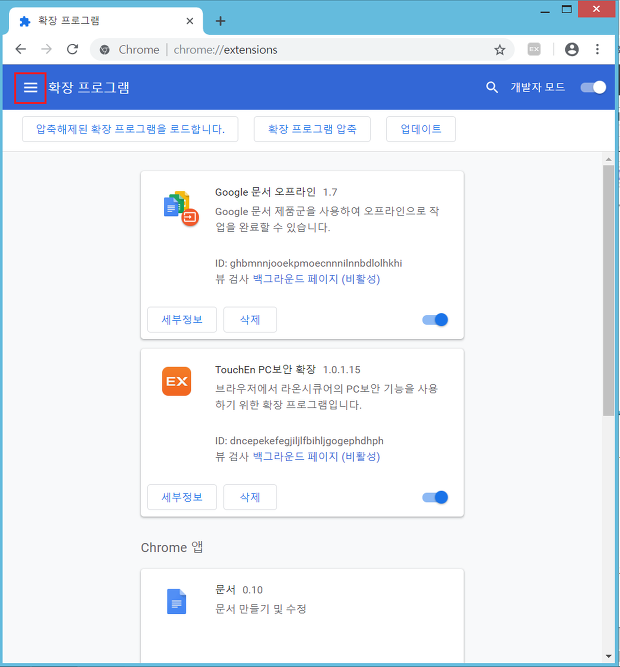Click the search extensions magnifier icon
This screenshot has width=620, height=667.
click(x=492, y=87)
